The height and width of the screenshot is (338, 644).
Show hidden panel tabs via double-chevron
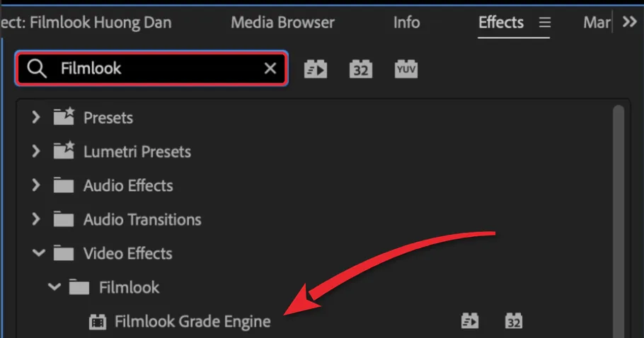(629, 21)
